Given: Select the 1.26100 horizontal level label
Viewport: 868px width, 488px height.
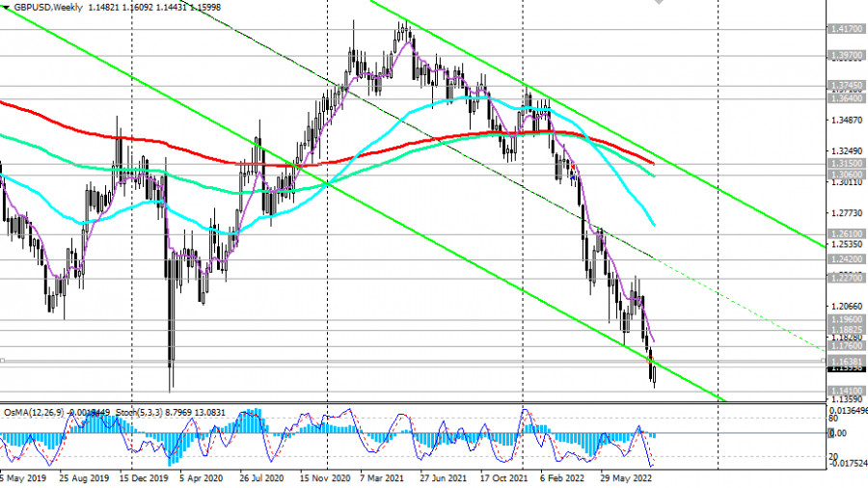Looking at the screenshot, I should [x=846, y=233].
